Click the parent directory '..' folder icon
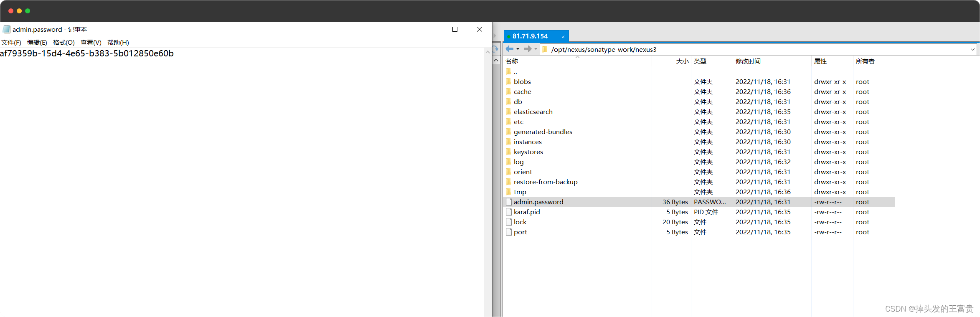This screenshot has width=980, height=317. click(508, 71)
